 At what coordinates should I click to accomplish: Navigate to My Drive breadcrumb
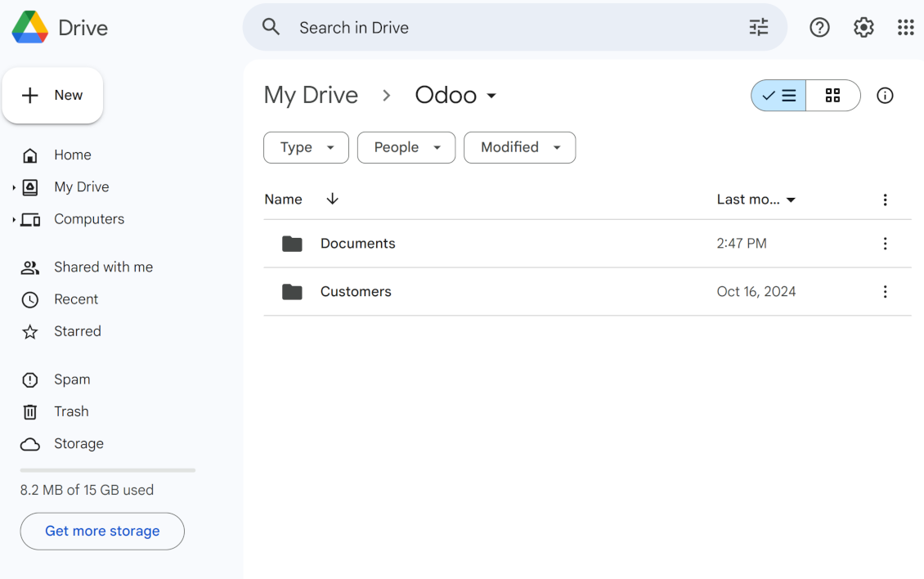[311, 96]
